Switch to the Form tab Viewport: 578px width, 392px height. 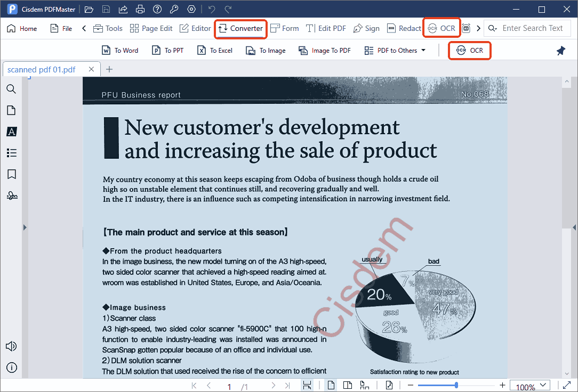click(284, 28)
